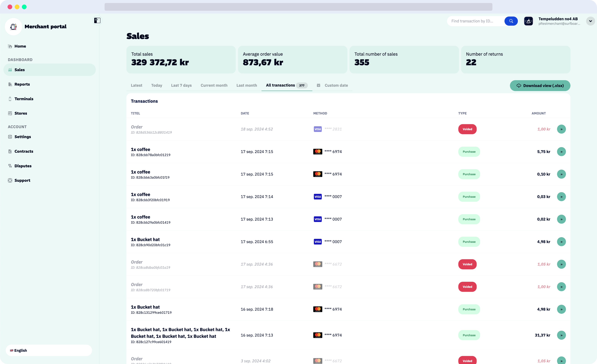This screenshot has width=597, height=364.
Task: Click Visa card icon on 18 sep order
Action: [x=318, y=129]
